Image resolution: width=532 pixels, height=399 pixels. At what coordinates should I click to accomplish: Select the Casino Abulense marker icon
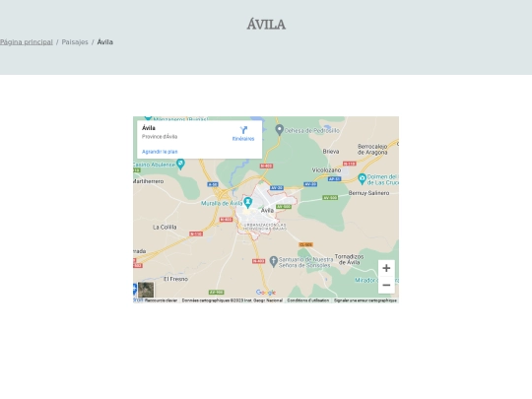[181, 165]
